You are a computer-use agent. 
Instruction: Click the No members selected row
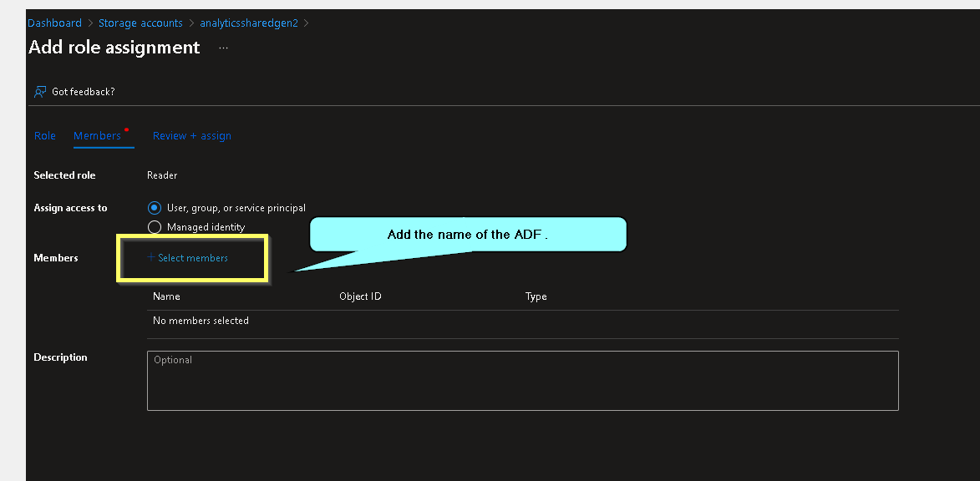pyautogui.click(x=522, y=321)
